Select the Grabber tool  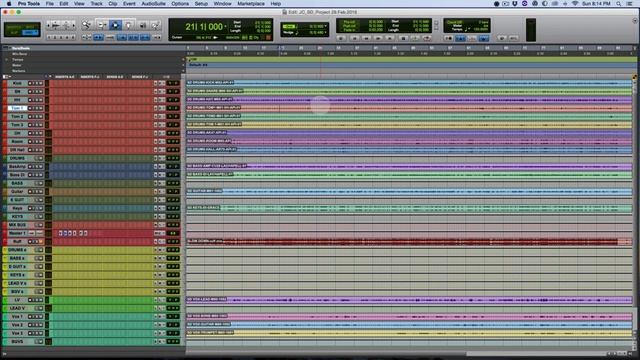(129, 25)
